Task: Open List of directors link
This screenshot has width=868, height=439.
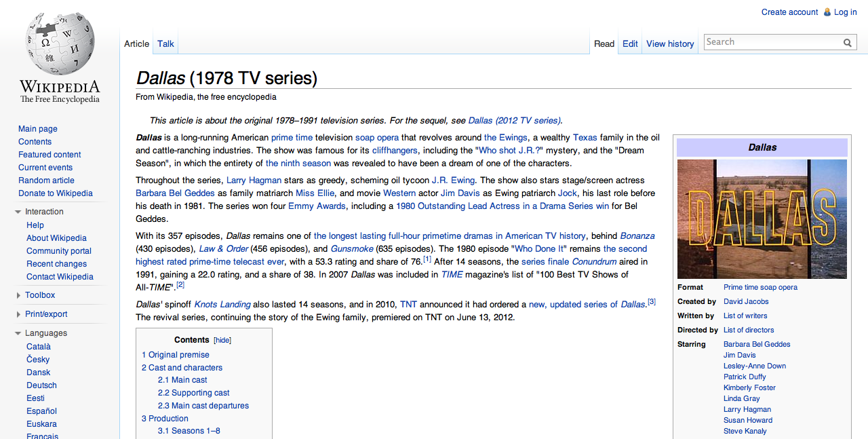Action: 749,330
